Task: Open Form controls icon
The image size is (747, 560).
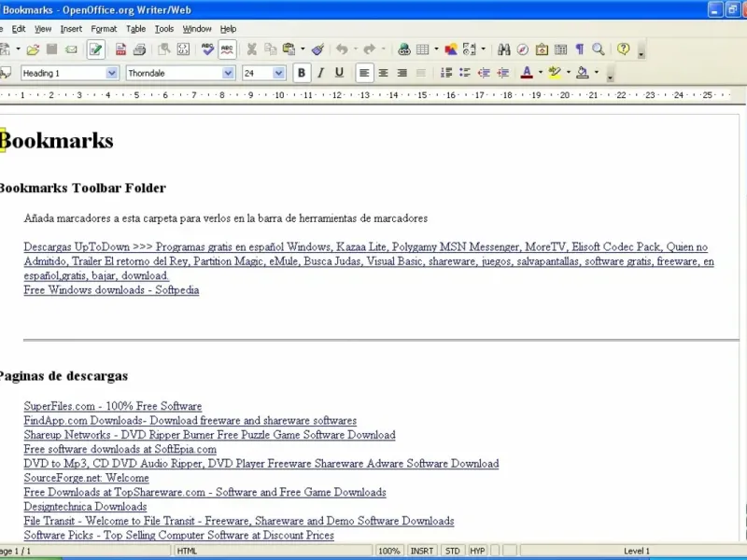Action: point(470,49)
